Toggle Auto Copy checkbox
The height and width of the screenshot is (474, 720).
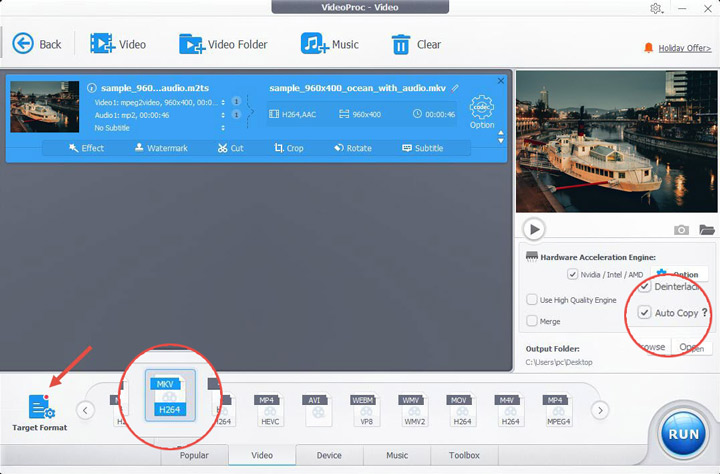(644, 313)
